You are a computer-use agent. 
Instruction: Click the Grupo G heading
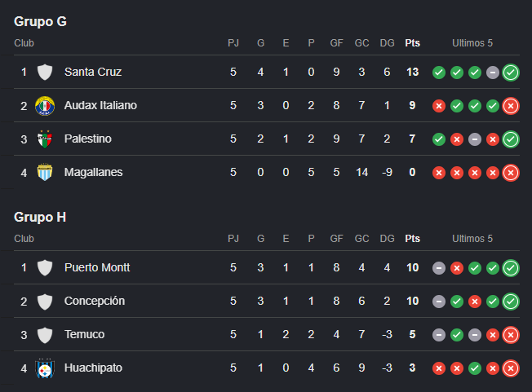point(40,22)
